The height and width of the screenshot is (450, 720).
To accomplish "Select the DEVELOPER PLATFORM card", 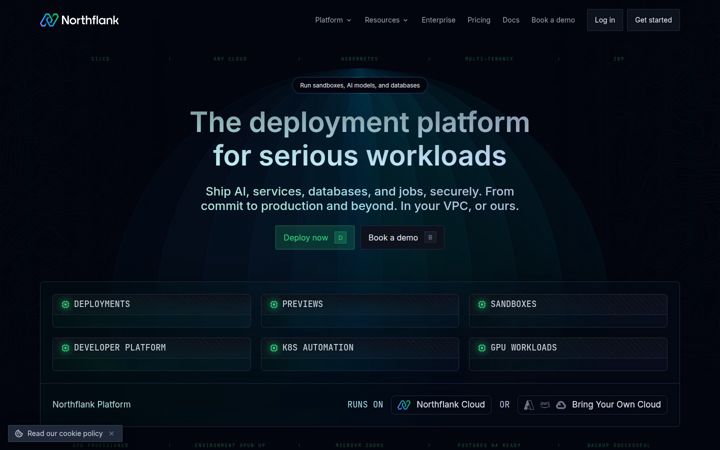I will (152, 354).
